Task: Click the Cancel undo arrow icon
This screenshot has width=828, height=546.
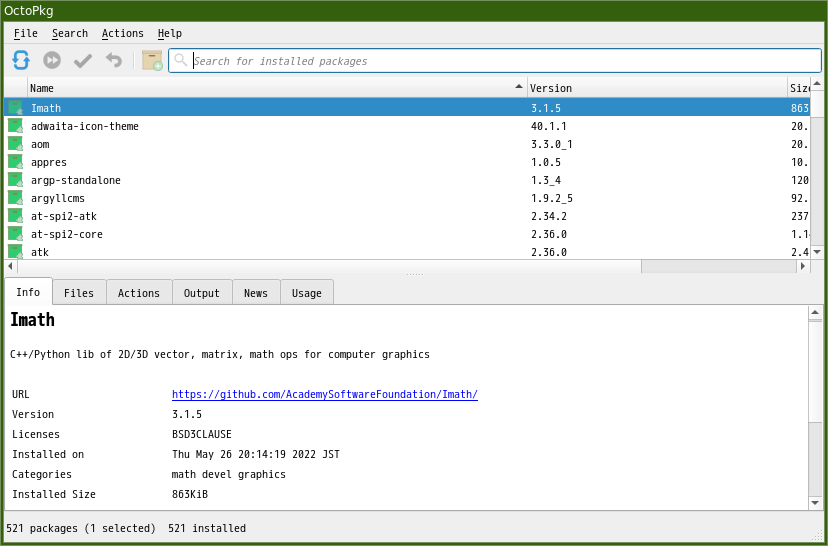Action: 114,60
